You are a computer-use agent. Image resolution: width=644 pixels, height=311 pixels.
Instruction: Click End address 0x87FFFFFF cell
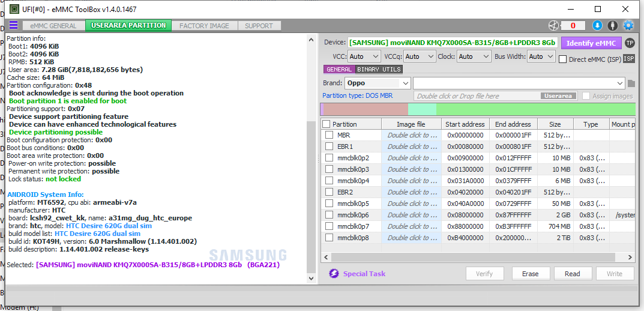coord(512,215)
